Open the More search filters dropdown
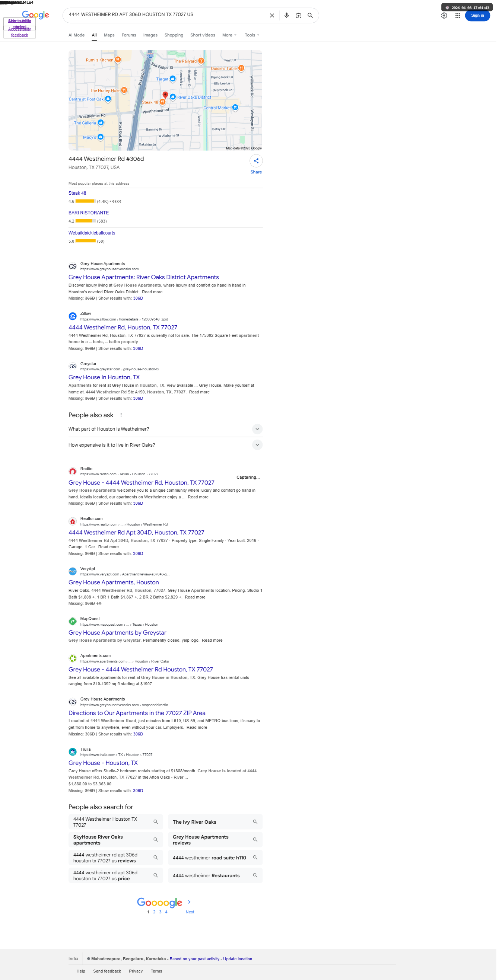The height and width of the screenshot is (980, 502). (229, 35)
